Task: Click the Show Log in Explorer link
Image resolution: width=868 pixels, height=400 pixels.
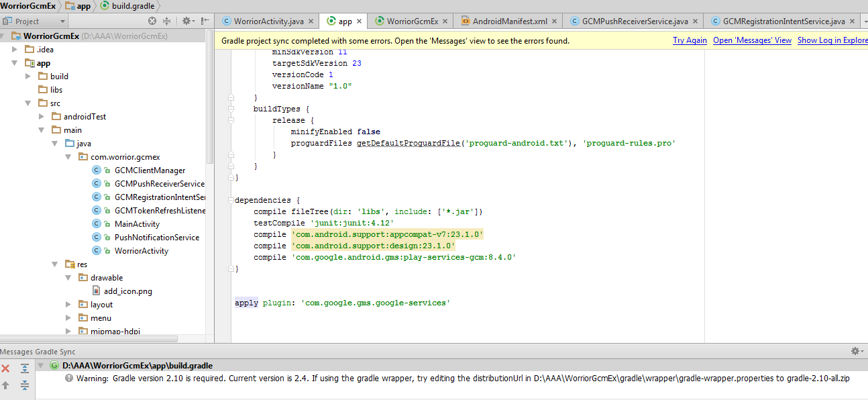Action: [x=832, y=40]
